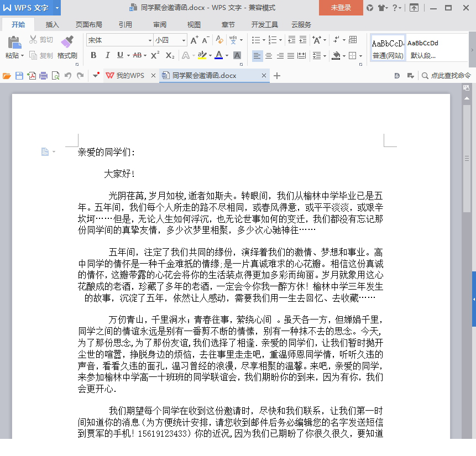
Task: Expand the numbered list dropdown arrow
Action: tap(280, 40)
